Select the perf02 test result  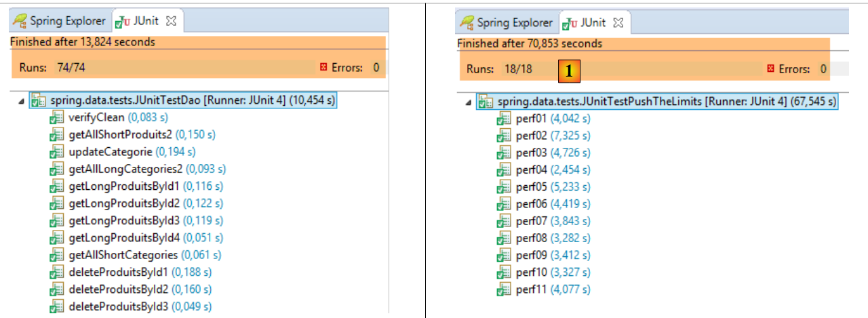pos(532,136)
